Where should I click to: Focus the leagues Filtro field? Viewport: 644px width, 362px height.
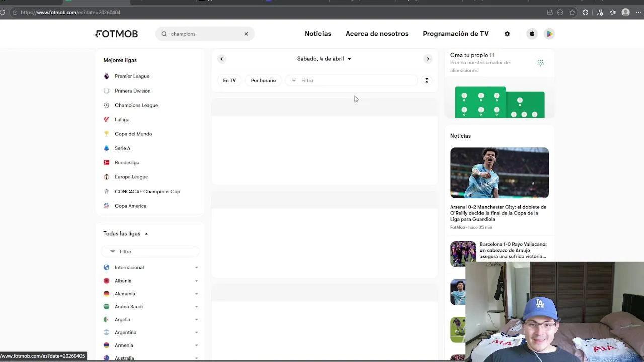[x=150, y=251]
